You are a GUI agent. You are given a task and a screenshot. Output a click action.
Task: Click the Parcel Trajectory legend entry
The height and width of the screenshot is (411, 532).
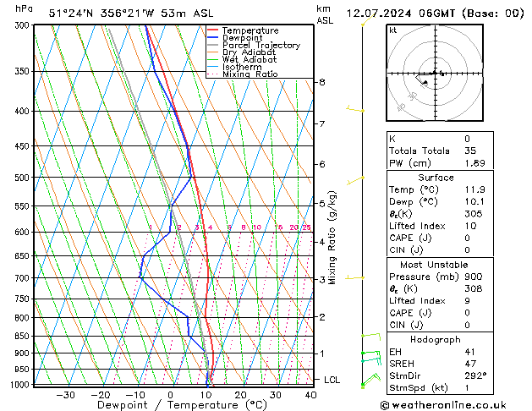[x=254, y=45]
